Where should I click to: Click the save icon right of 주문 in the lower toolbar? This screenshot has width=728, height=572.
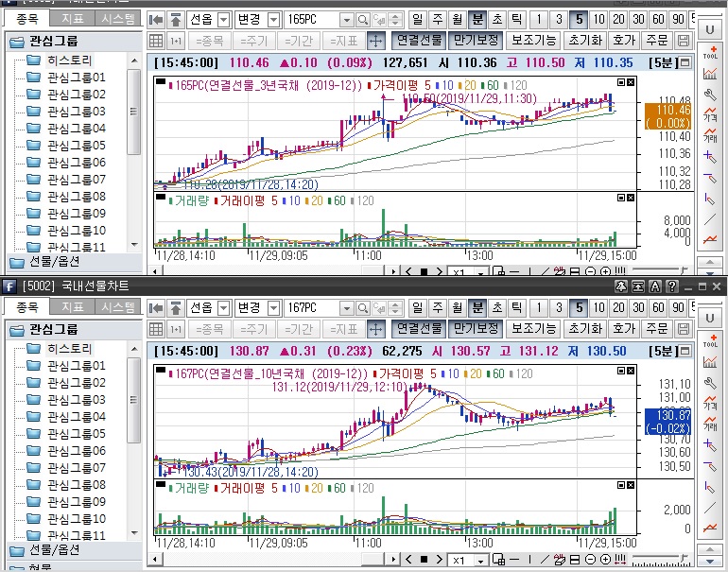click(x=685, y=329)
